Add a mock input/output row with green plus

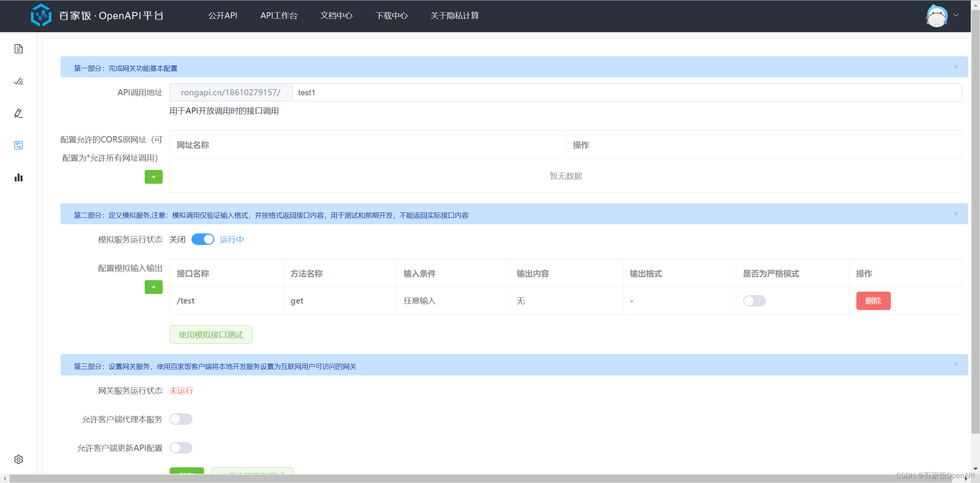154,287
